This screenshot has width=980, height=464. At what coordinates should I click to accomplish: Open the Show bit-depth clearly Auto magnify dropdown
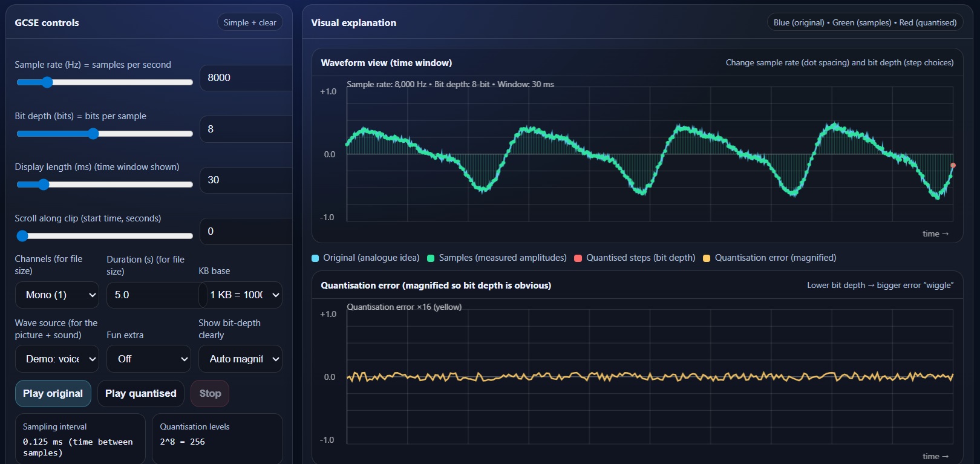pyautogui.click(x=241, y=359)
